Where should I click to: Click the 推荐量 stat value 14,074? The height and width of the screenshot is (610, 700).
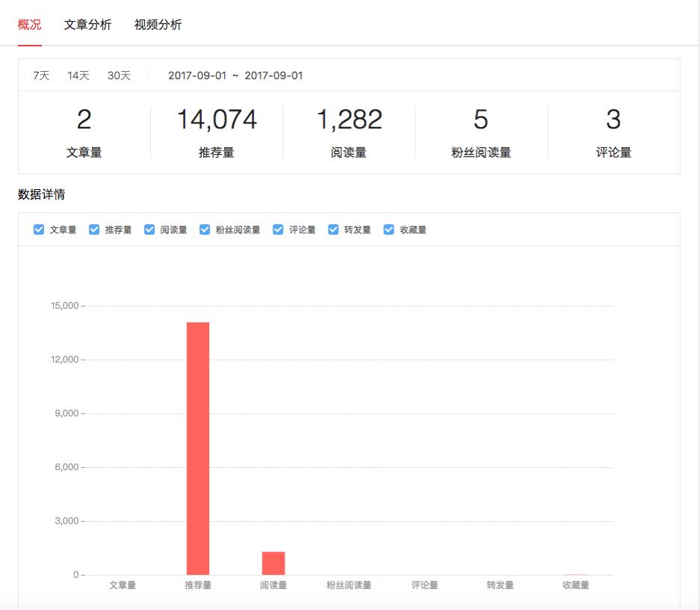[x=217, y=120]
